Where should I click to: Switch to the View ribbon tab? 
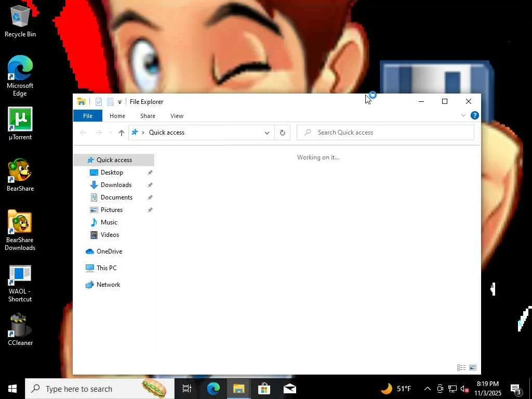[177, 116]
